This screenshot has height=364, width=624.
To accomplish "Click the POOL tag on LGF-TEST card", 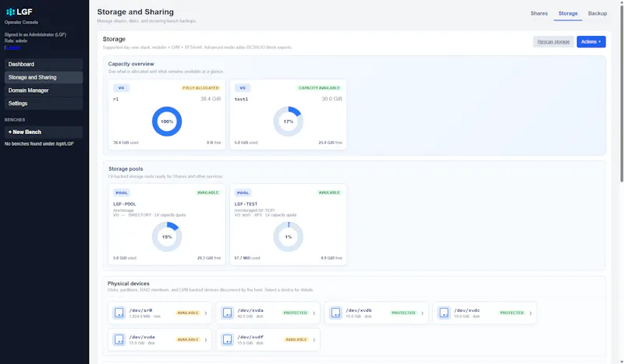I will (x=243, y=193).
